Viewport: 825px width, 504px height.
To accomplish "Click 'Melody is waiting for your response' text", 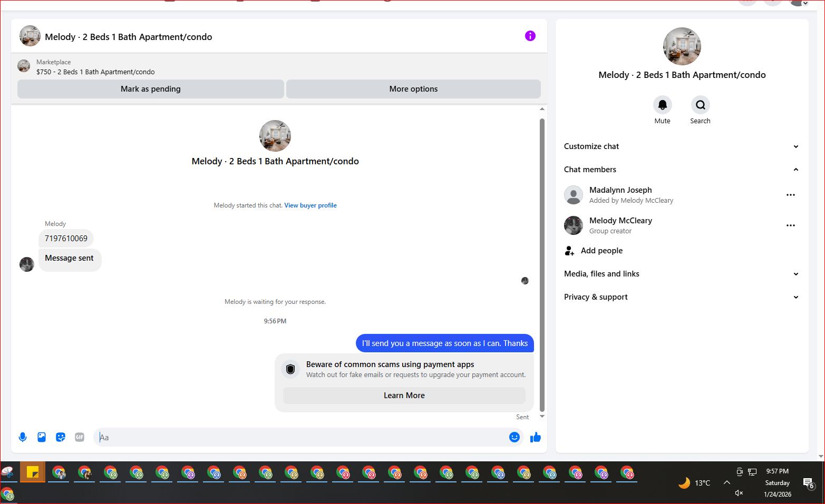I will [x=275, y=302].
